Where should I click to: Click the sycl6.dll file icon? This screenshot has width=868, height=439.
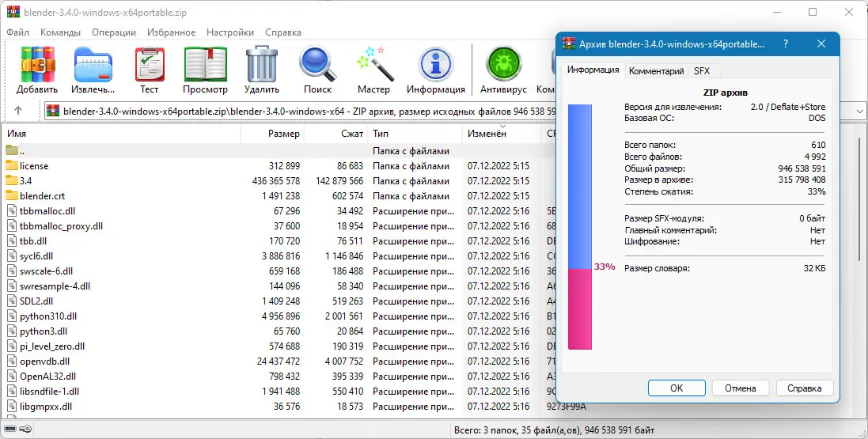[12, 255]
